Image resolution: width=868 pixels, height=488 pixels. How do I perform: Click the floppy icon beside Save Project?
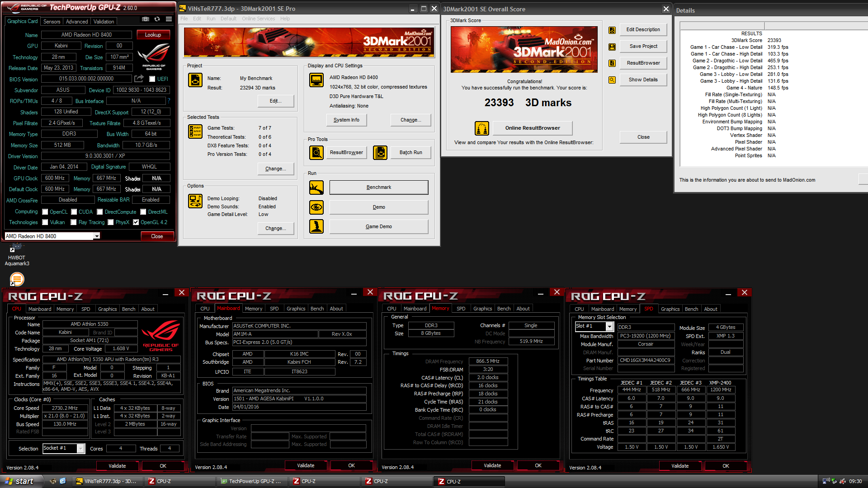(612, 47)
